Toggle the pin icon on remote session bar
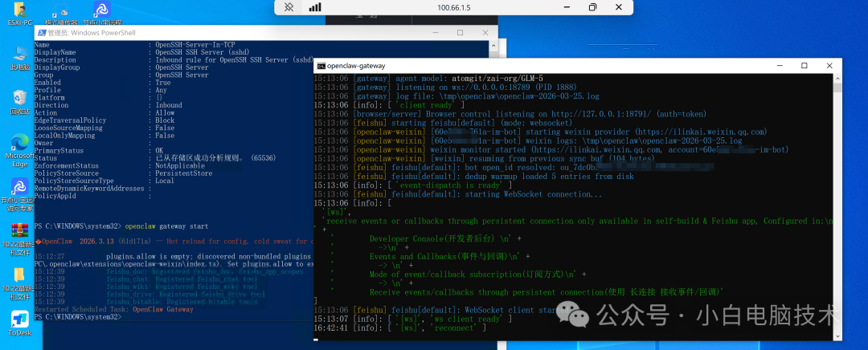Screen dimensions: 868x350 289,7
